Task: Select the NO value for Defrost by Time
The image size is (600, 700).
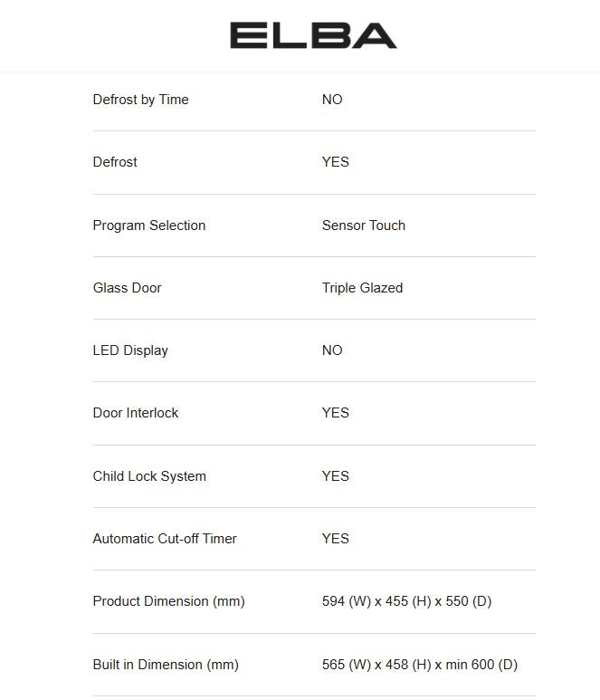Action: [332, 100]
